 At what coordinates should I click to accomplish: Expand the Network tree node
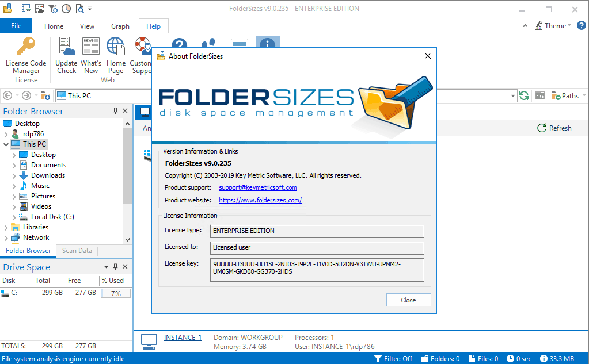tap(6, 238)
